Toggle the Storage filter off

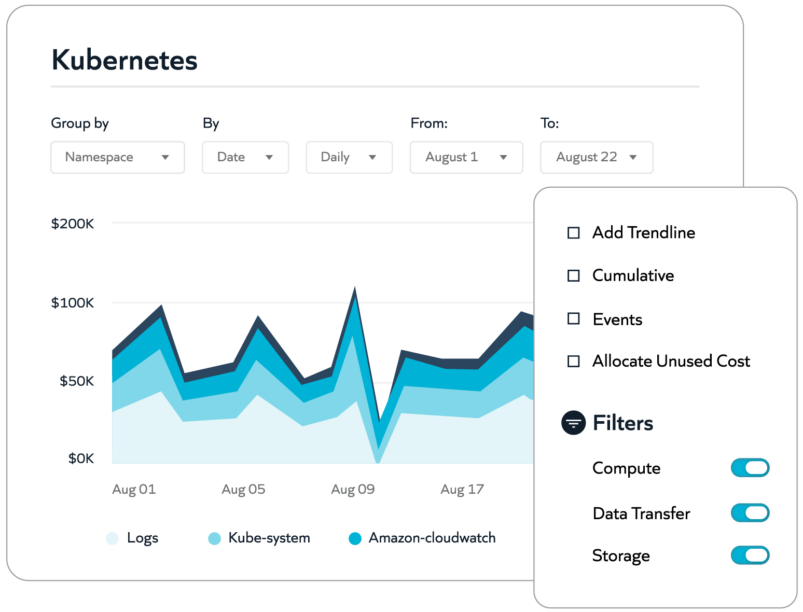[750, 555]
